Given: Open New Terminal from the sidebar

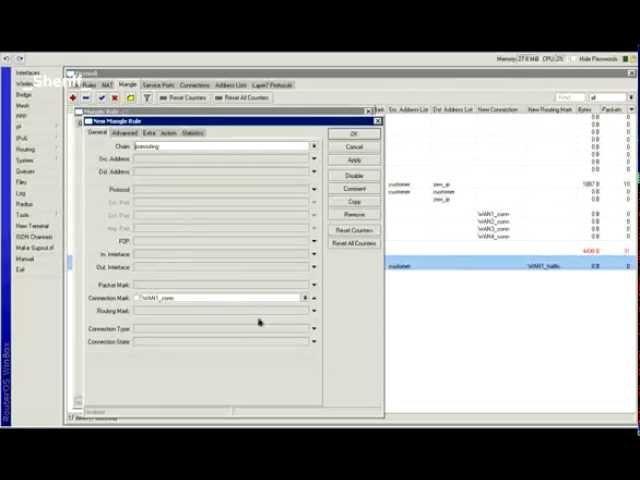Looking at the screenshot, I should [32, 226].
